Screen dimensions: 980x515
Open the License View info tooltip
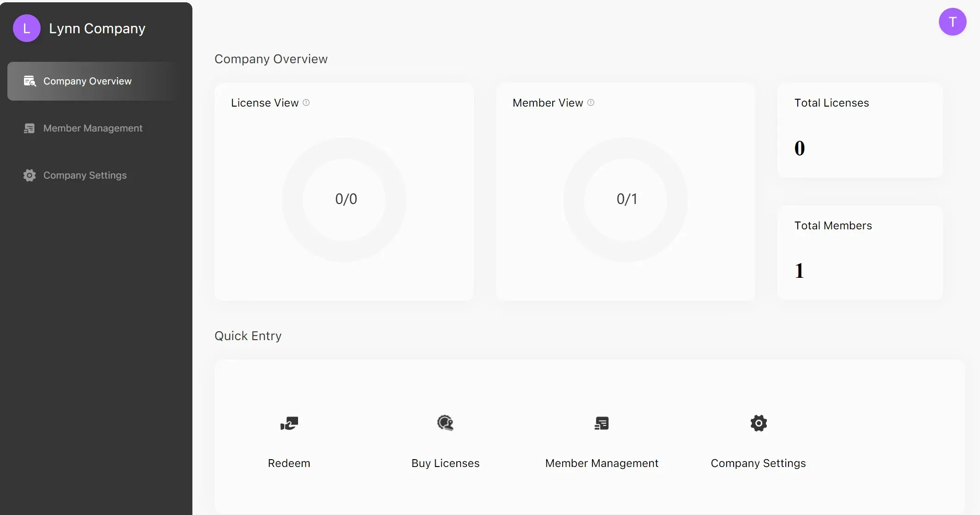point(306,102)
